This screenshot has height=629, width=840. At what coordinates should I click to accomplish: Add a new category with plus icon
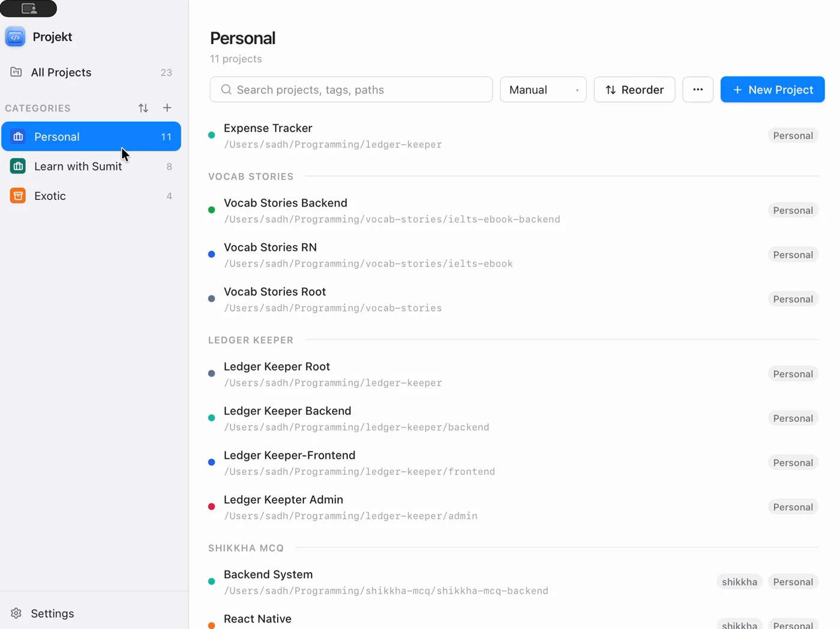click(167, 108)
